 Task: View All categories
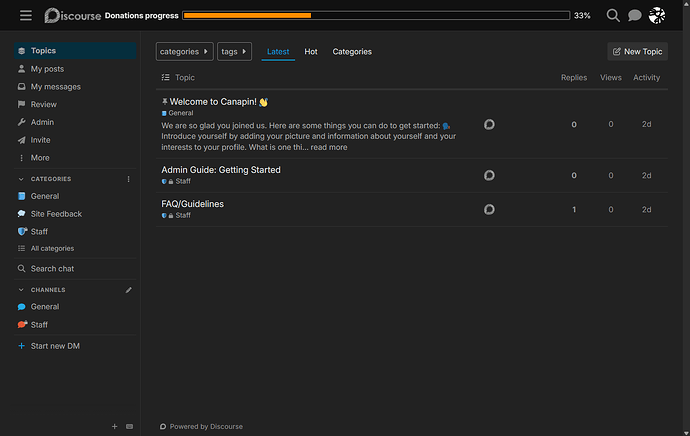pos(75,248)
